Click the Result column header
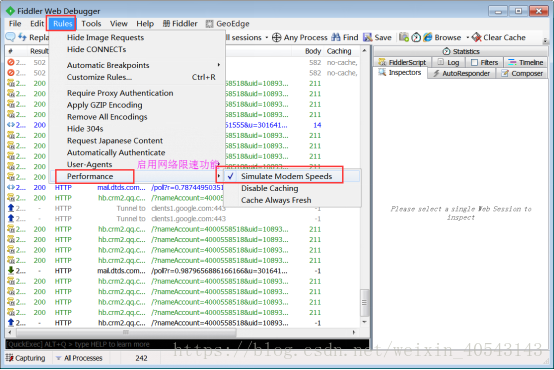The image size is (554, 370). [39, 51]
